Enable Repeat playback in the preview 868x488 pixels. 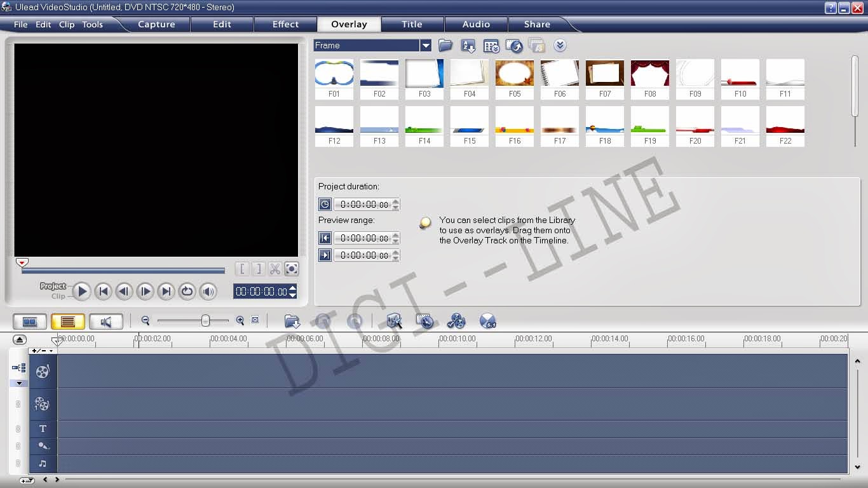(187, 292)
